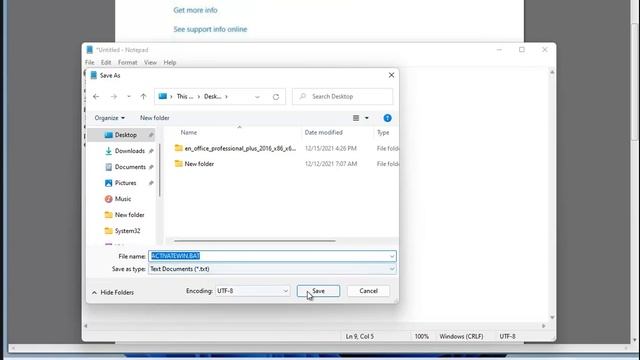Screen dimensions: 640x360
Task: Select 'Desk...' breadcrumb in address bar
Action: pyautogui.click(x=213, y=97)
